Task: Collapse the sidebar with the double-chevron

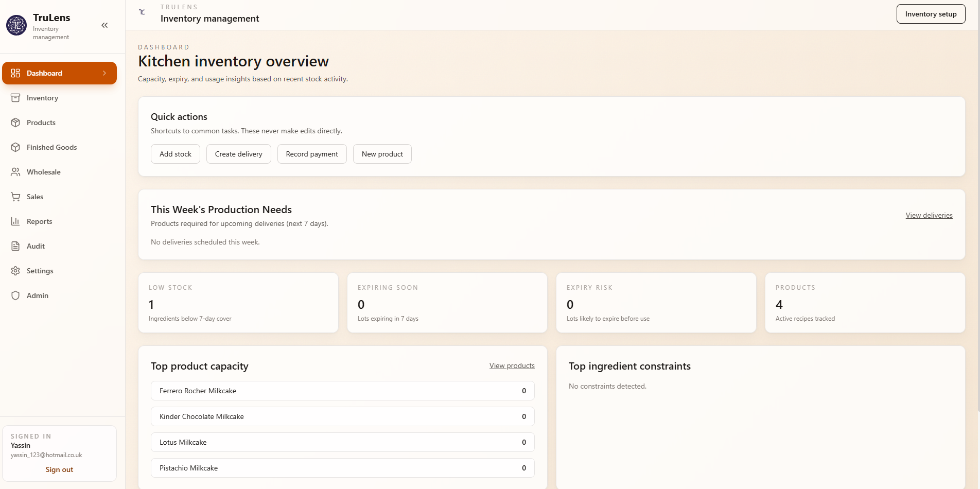Action: [x=104, y=25]
